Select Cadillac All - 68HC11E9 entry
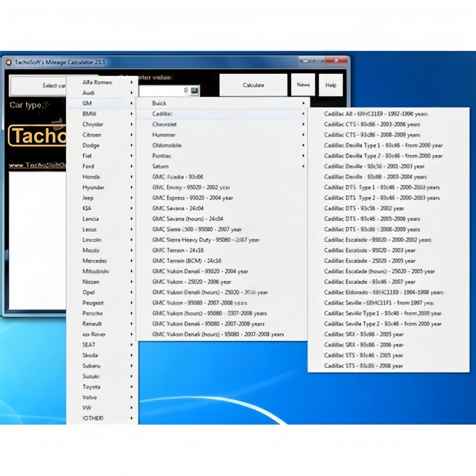 point(389,114)
